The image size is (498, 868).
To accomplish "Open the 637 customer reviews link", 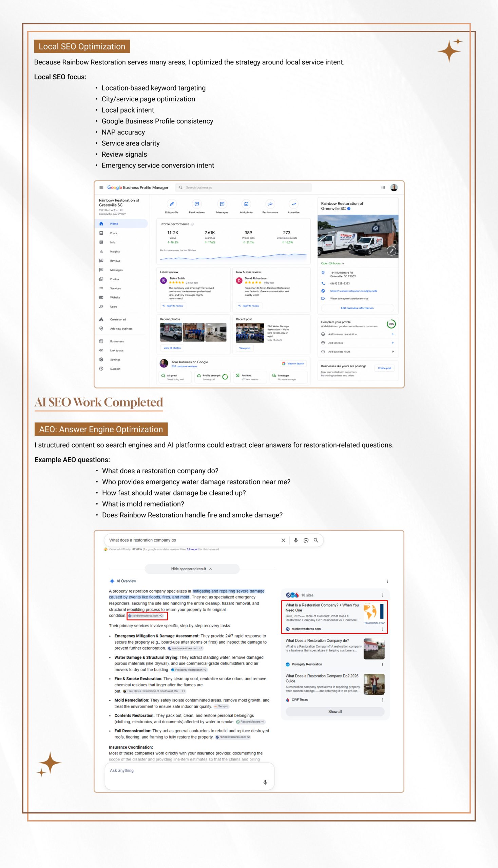I will (184, 367).
